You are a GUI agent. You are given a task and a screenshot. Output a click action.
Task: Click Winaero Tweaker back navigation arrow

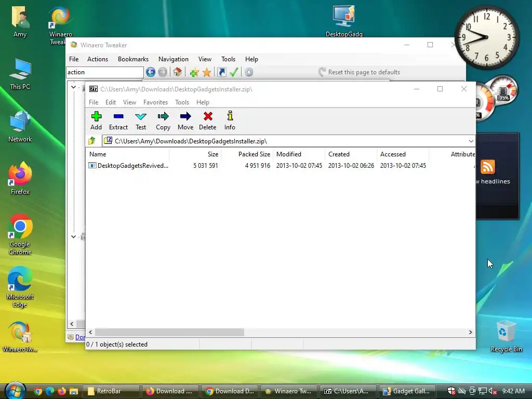click(150, 72)
